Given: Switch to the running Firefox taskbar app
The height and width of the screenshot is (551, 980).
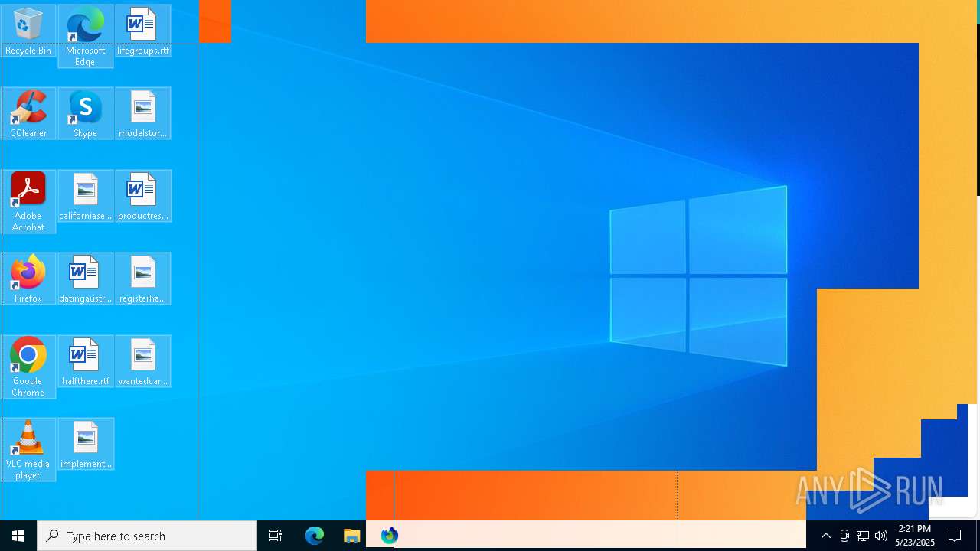Looking at the screenshot, I should point(389,536).
